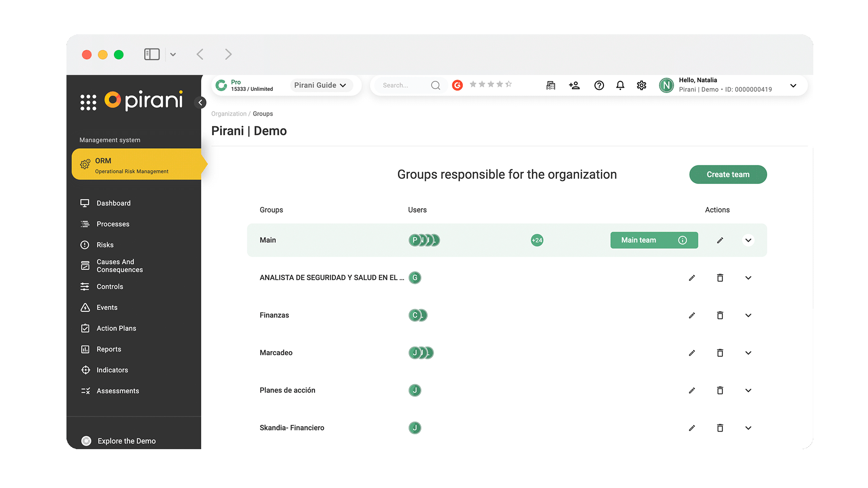868x488 pixels.
Task: Click the Main team info icon
Action: tap(683, 240)
